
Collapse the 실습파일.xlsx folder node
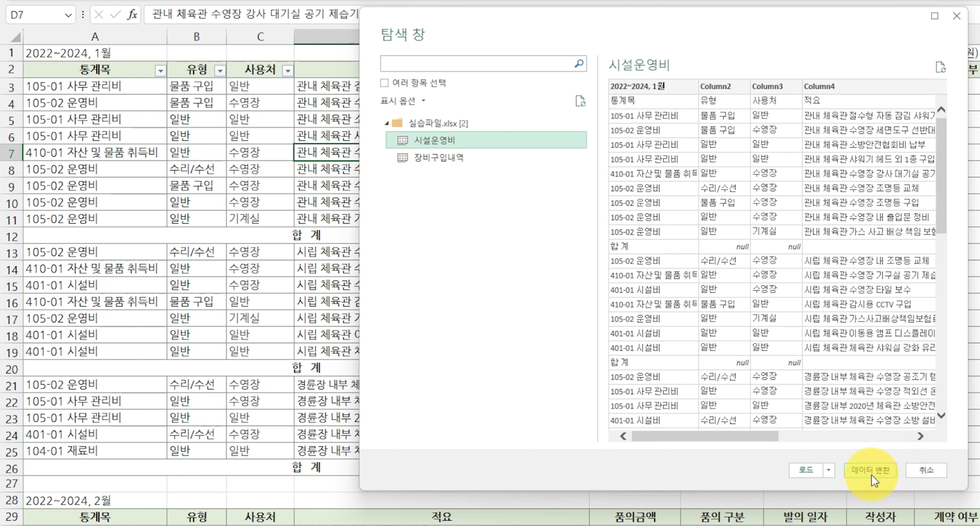386,124
